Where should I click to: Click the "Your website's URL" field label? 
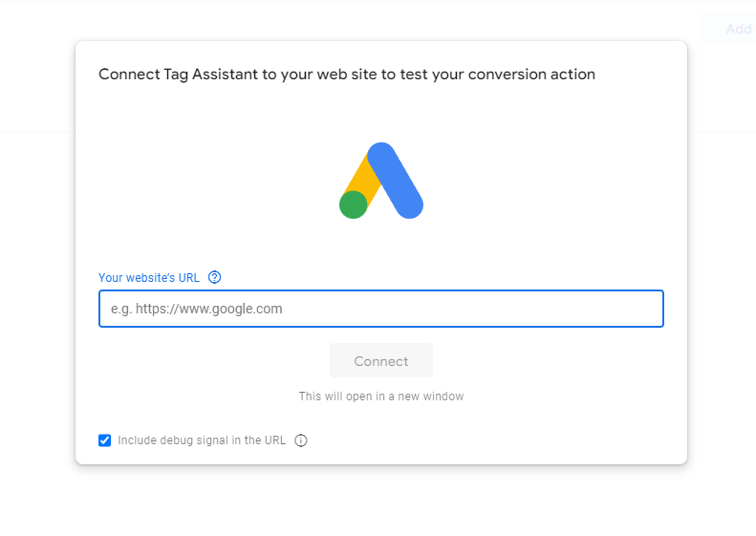[x=149, y=278]
